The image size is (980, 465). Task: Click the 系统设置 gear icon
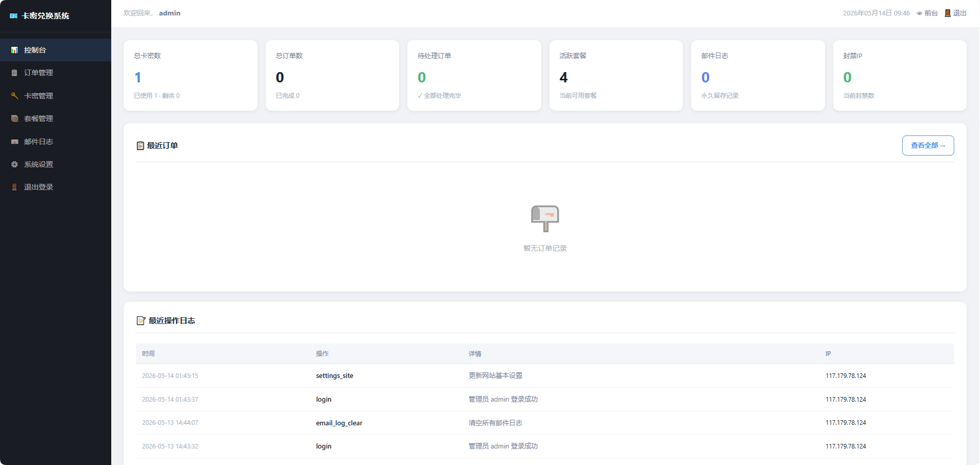14,164
